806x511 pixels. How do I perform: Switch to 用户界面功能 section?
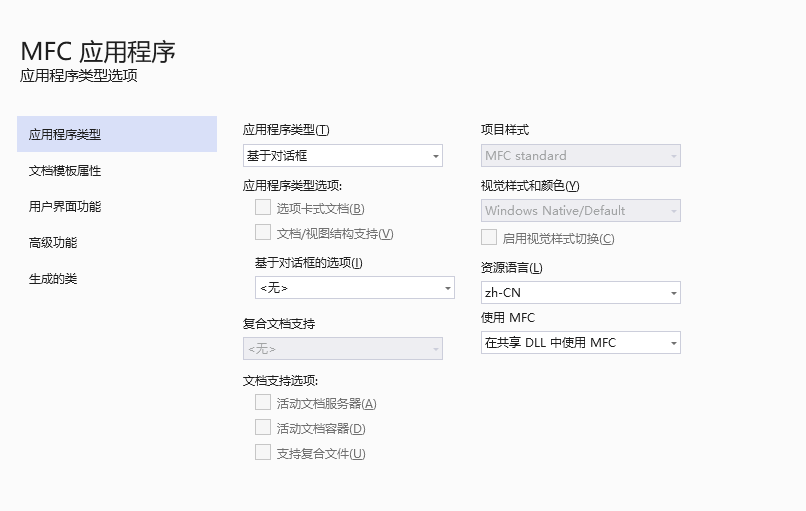coord(66,207)
